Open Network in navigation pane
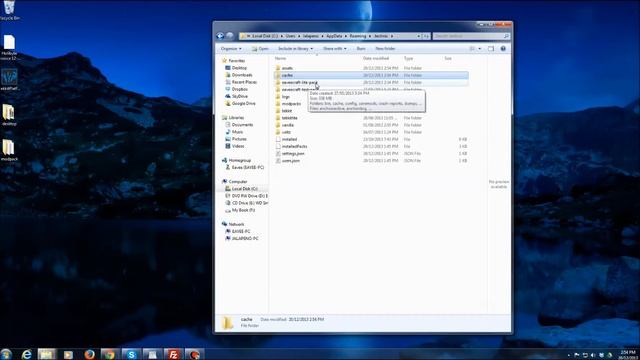This screenshot has height=360, width=640. point(236,224)
